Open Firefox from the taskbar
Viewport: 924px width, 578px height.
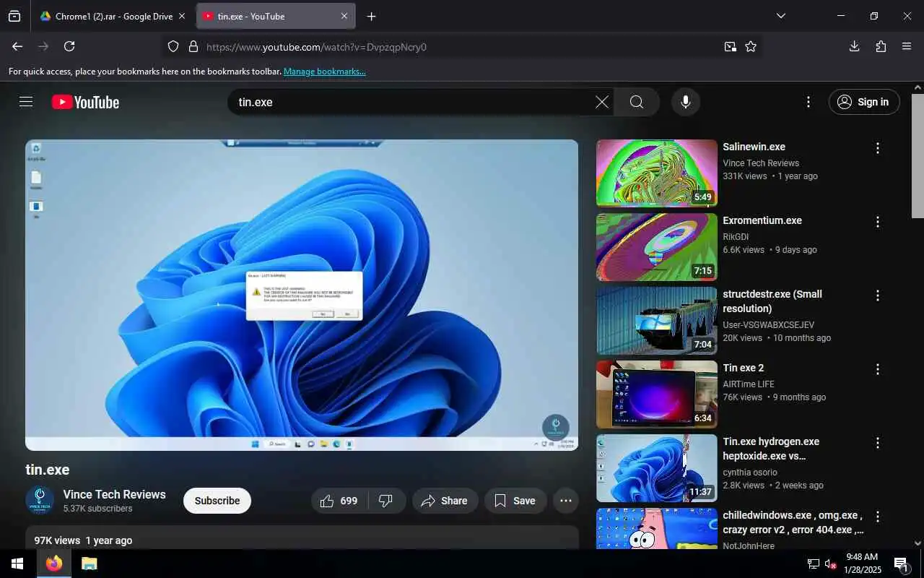pos(54,564)
